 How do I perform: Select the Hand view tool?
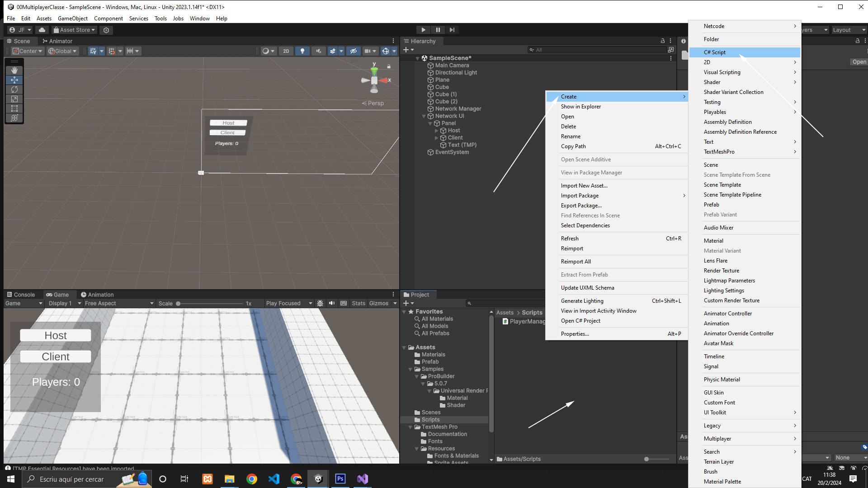[14, 70]
